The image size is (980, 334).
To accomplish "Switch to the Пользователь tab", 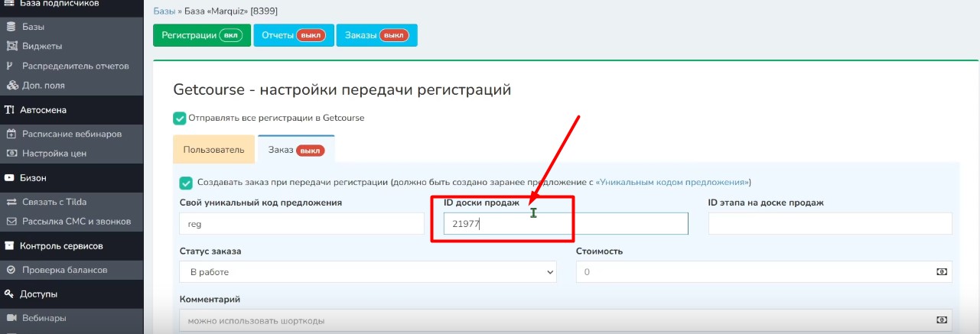I will pyautogui.click(x=213, y=150).
